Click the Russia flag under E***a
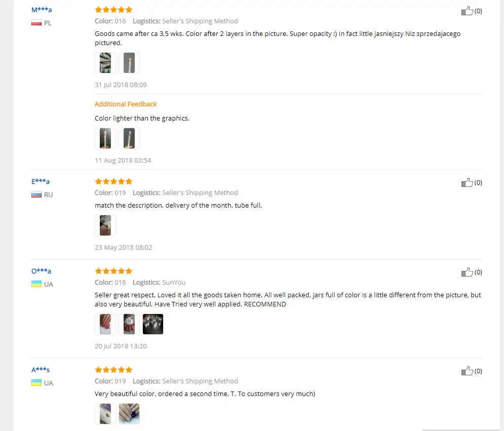 pos(36,194)
